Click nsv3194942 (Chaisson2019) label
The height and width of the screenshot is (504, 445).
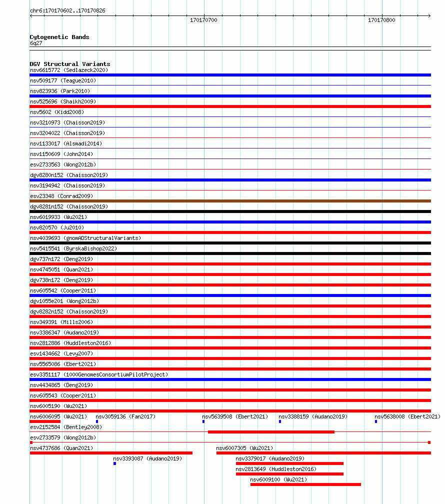(67, 186)
